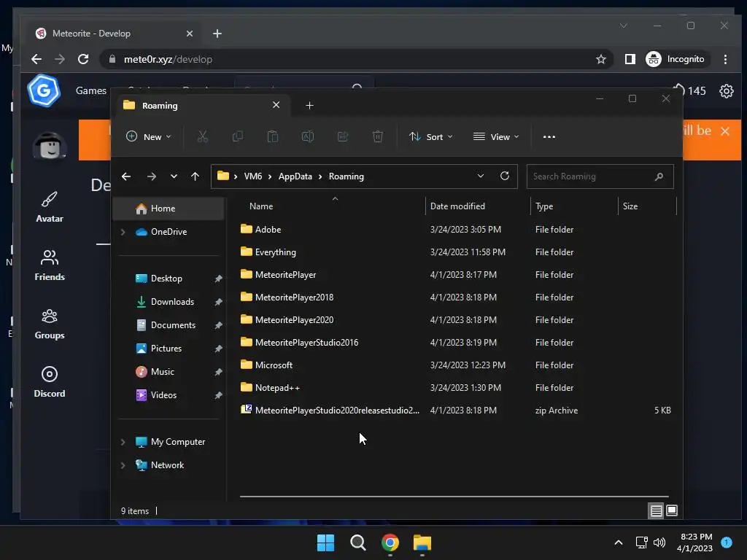Sort by Name column header
The width and height of the screenshot is (747, 560).
click(261, 206)
